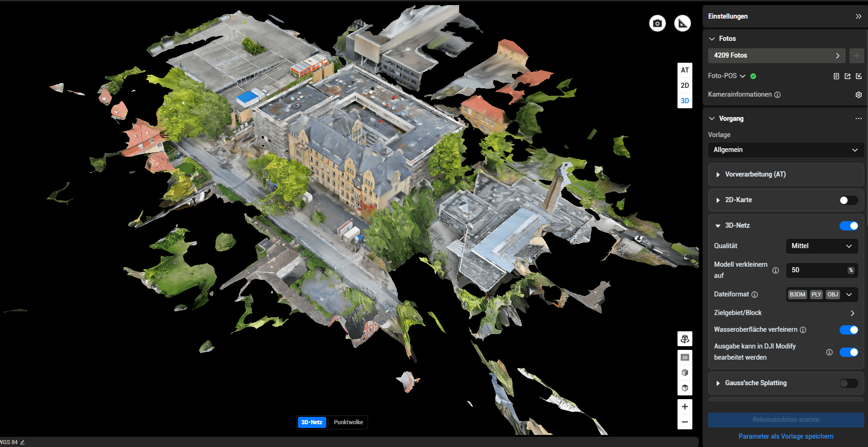This screenshot has width=868, height=447.
Task: Collapse the Fotos section
Action: coord(712,39)
